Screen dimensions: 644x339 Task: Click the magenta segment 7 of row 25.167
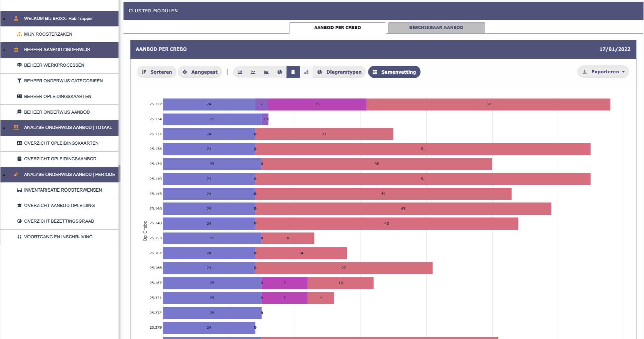coord(285,283)
